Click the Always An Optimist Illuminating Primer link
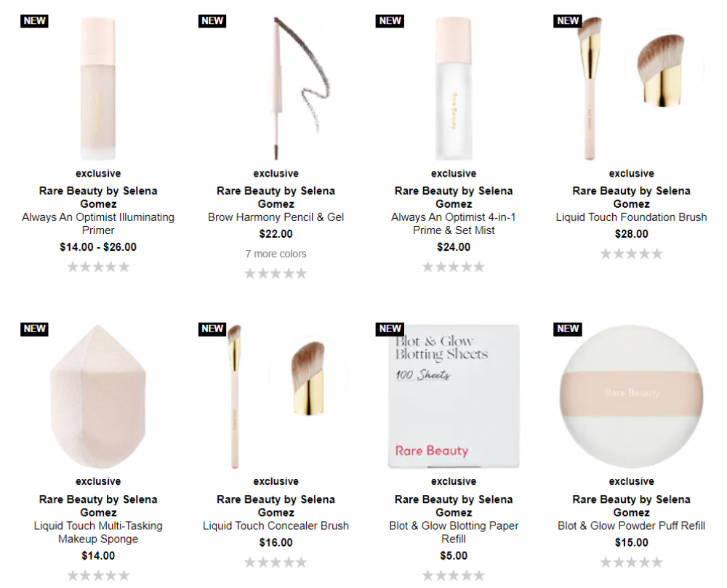The image size is (727, 588). [x=98, y=224]
